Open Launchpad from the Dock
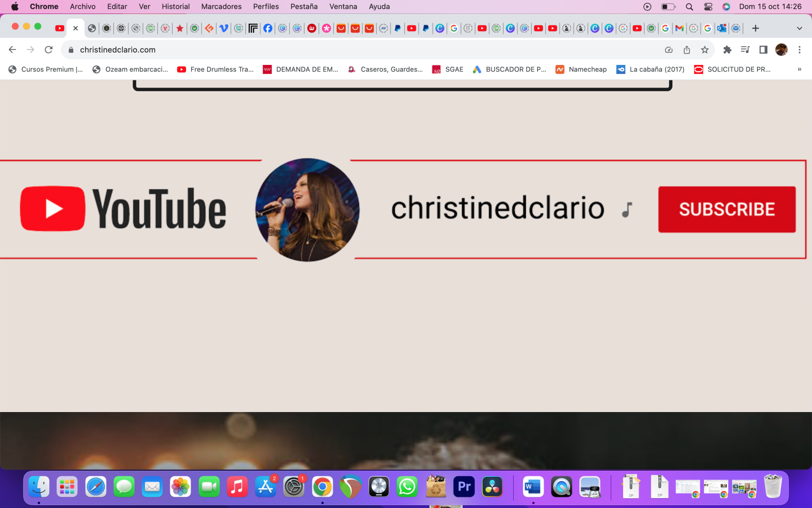The height and width of the screenshot is (508, 812). click(67, 487)
